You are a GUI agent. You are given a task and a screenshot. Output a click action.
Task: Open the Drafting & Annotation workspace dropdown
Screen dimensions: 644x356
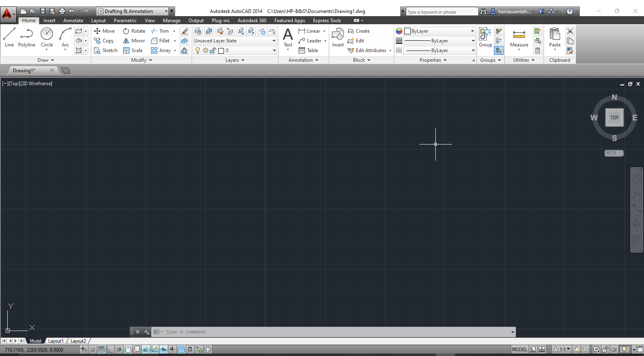[x=132, y=11]
